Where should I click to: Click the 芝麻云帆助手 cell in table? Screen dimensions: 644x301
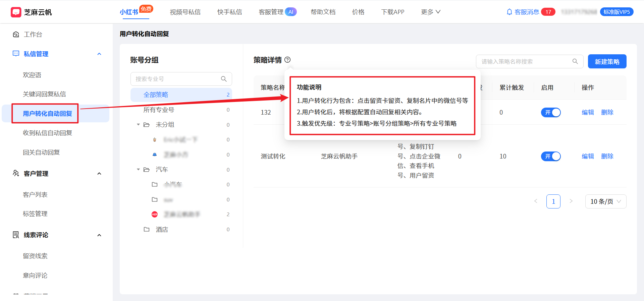point(339,157)
